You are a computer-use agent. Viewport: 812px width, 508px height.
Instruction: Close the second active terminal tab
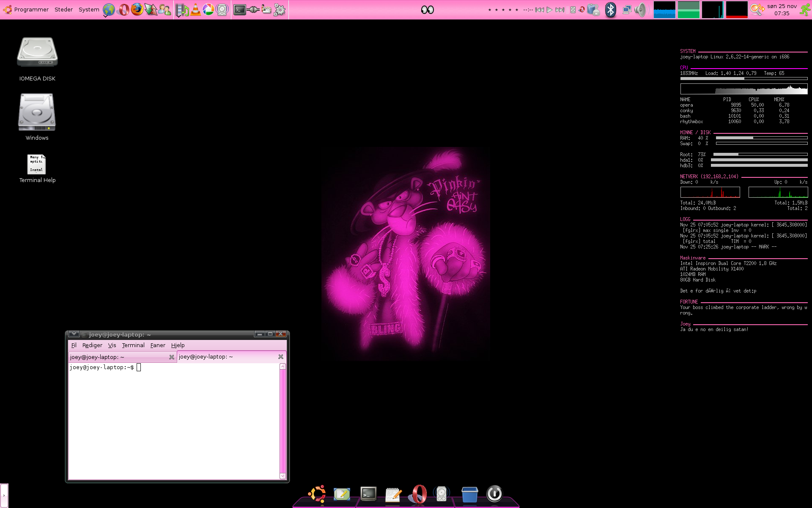281,357
